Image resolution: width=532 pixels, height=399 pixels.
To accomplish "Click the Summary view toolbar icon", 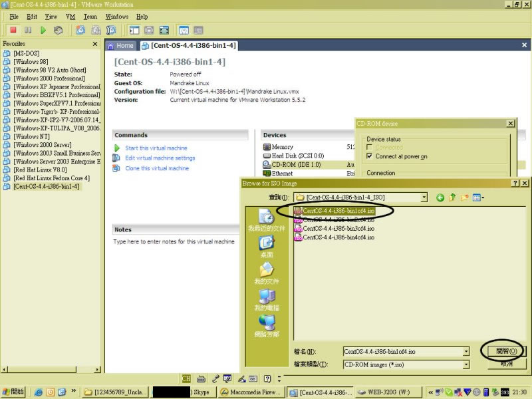I will [x=184, y=30].
